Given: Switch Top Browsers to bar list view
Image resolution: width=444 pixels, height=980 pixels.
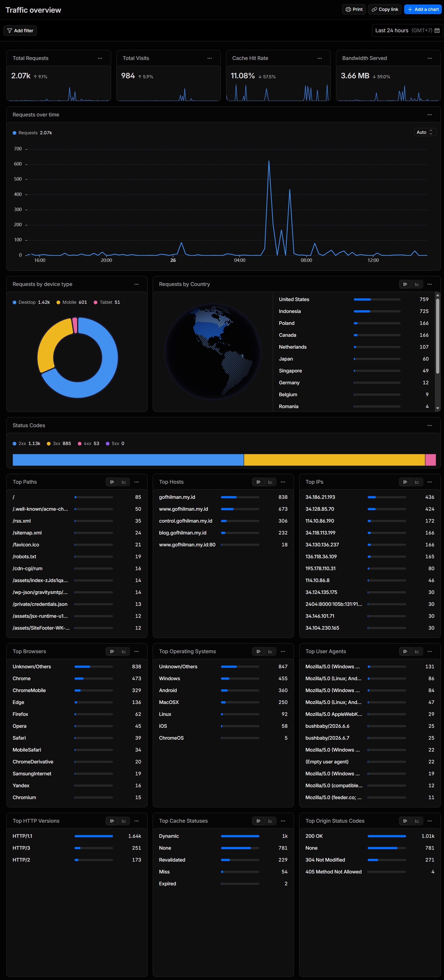Looking at the screenshot, I should 112,651.
